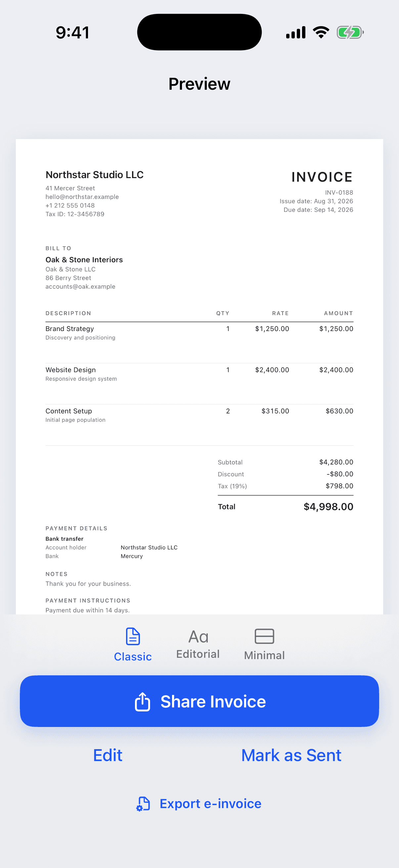This screenshot has width=399, height=868.
Task: Select the Minimal template card icon
Action: (264, 636)
